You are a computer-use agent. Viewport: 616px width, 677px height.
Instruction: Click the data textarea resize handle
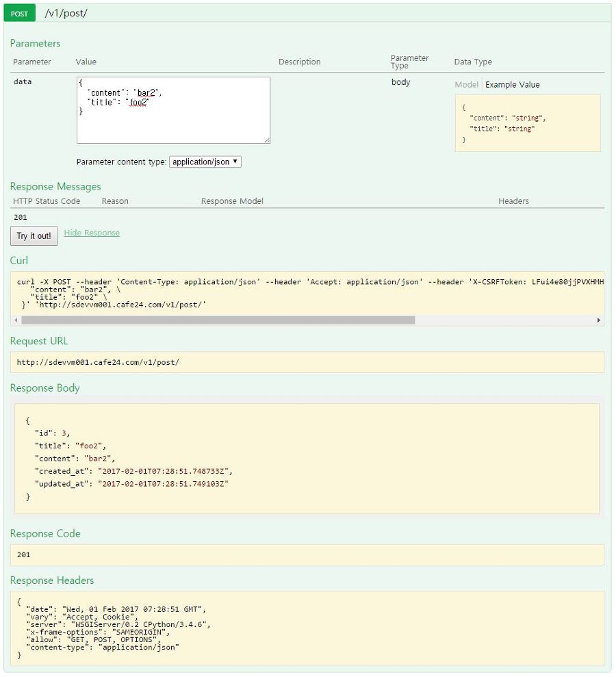pyautogui.click(x=267, y=140)
